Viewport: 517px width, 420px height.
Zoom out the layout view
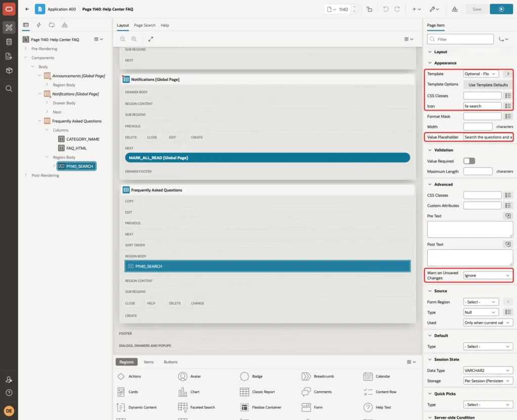click(x=123, y=39)
